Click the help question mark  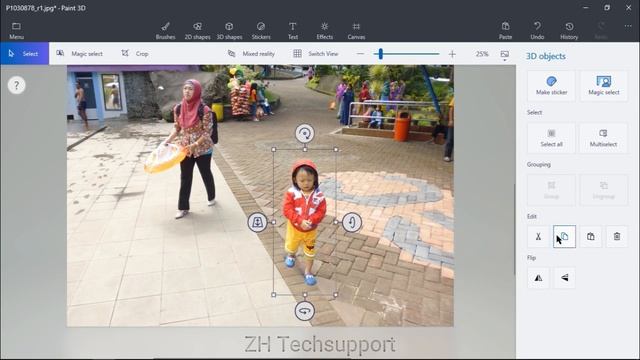click(16, 85)
